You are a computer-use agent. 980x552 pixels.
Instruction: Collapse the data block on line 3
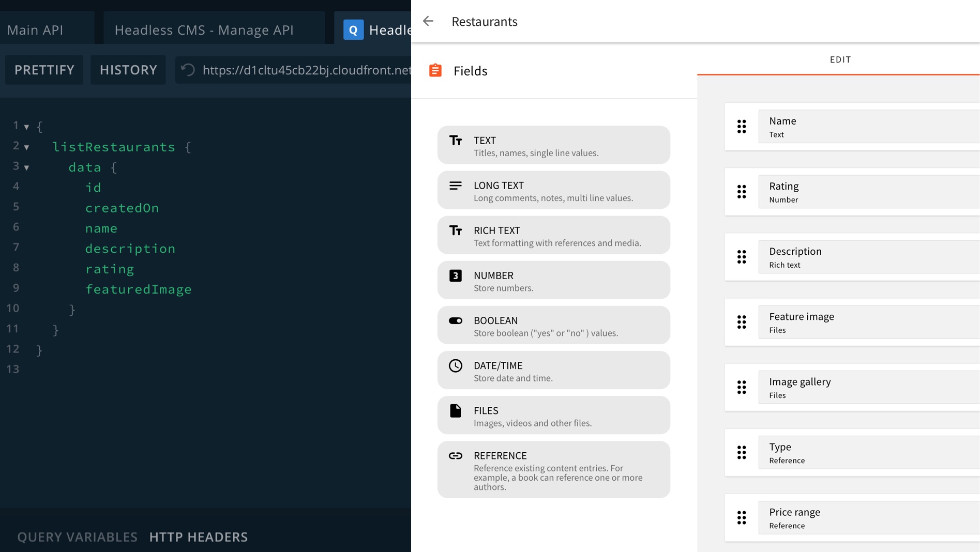pos(26,167)
